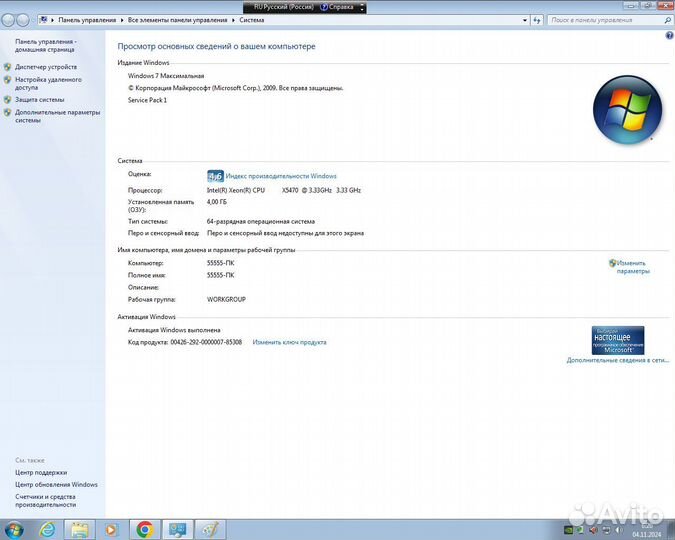
Task: Click shield icon beside Настройка удаленного доступа
Action: [x=7, y=80]
